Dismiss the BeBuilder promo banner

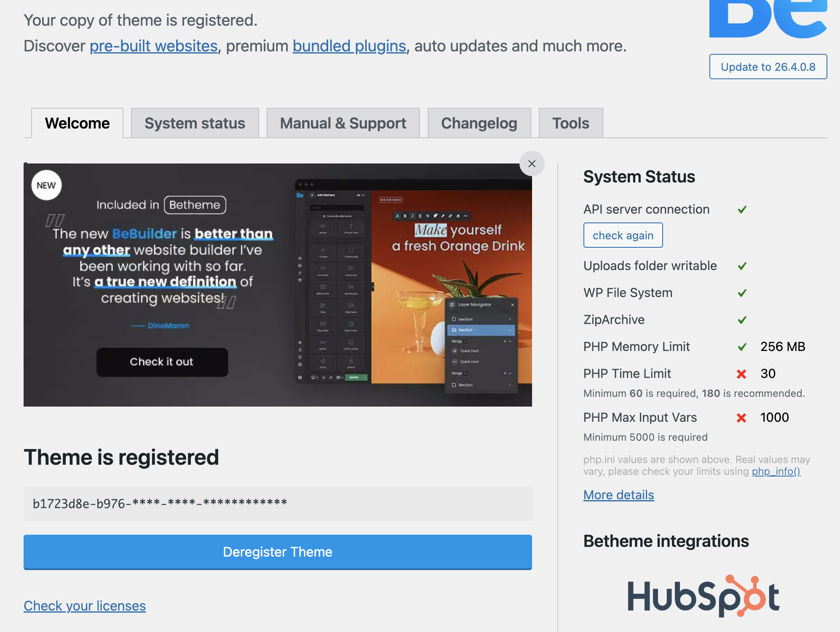532,163
